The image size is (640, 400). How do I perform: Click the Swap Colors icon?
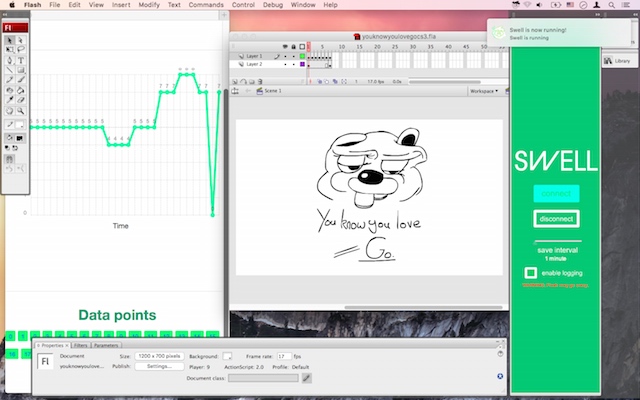(15, 148)
